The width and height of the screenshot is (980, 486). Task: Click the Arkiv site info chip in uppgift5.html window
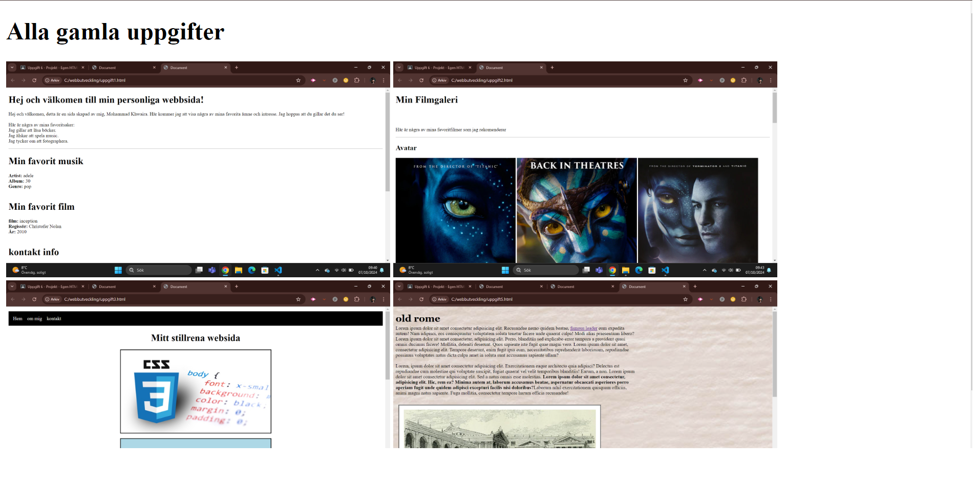(x=439, y=299)
